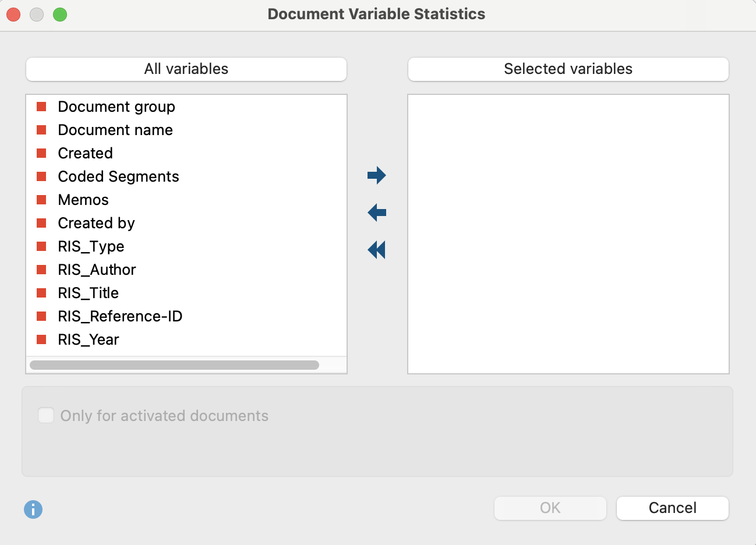Click the Selected variables header
The width and height of the screenshot is (756, 545).
pyautogui.click(x=568, y=69)
